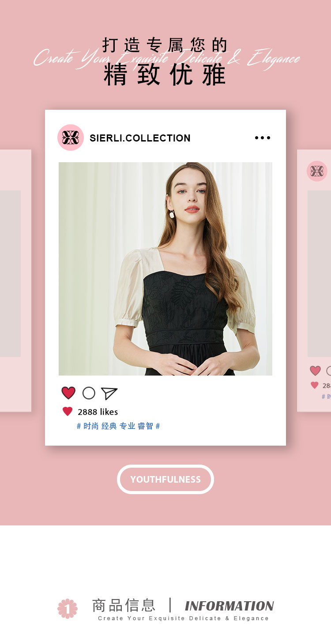The width and height of the screenshot is (331, 644).
Task: Open the SIERLI.COLLECTION profile name
Action: click(140, 138)
